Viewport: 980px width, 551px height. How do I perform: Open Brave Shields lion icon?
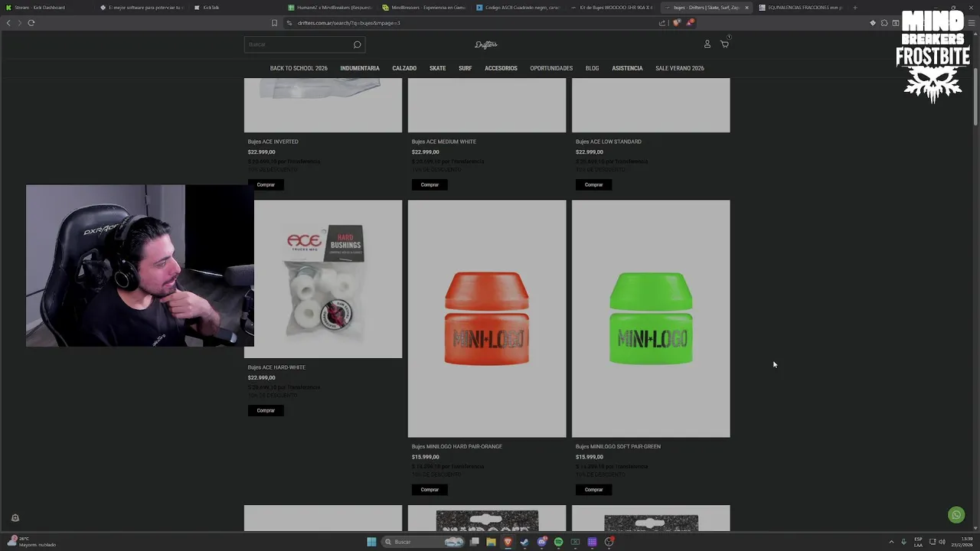click(x=676, y=23)
